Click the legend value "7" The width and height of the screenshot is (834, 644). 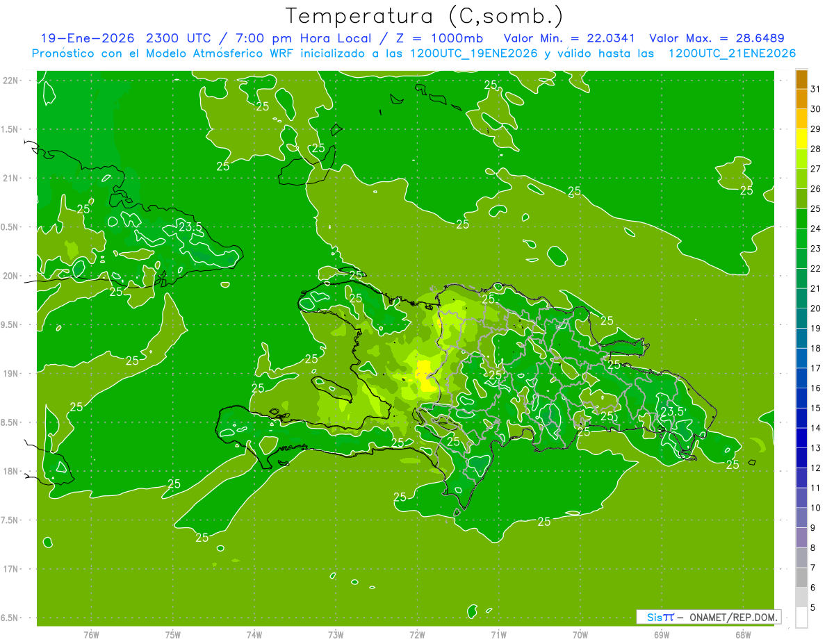pyautogui.click(x=813, y=568)
